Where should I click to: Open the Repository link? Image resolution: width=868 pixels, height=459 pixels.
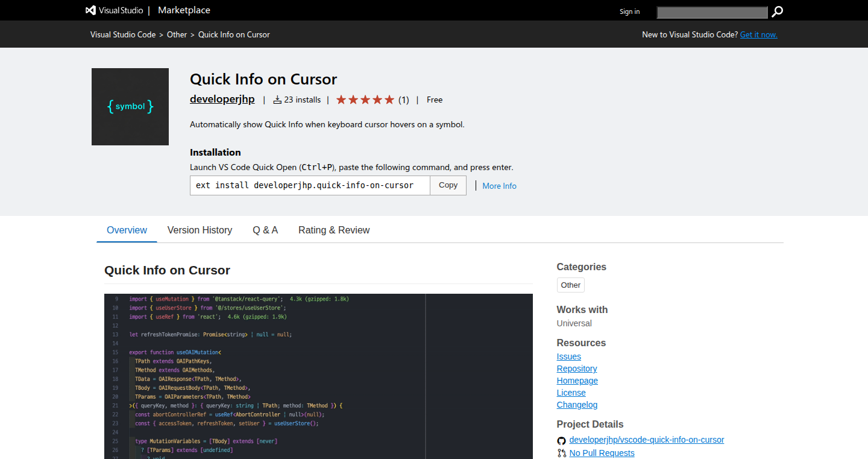tap(577, 369)
